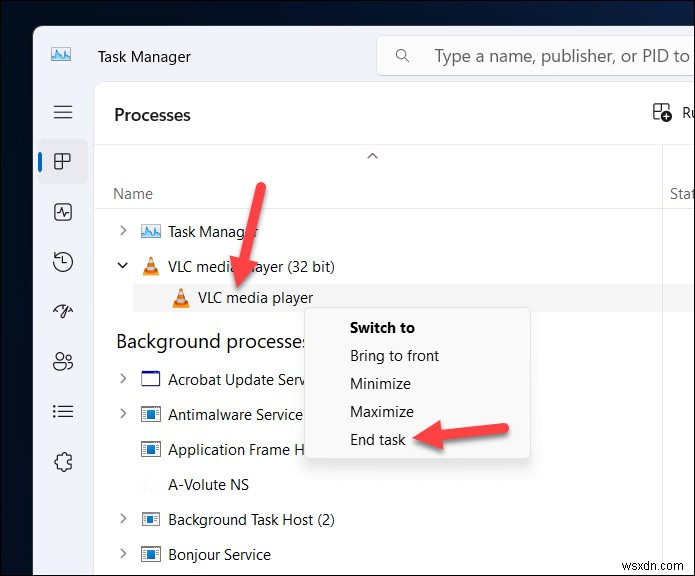Select the VLC media player (32 bit) row
The image size is (695, 576).
point(251,267)
